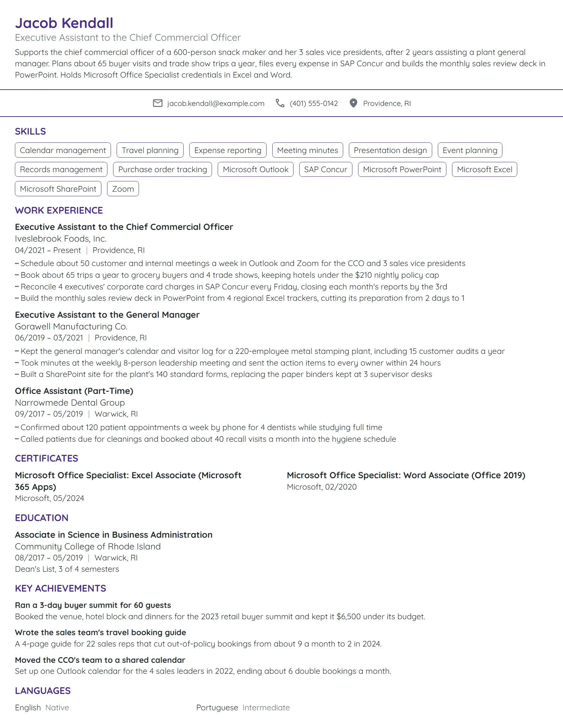Click Wrote the sales team's travel booking guide
The image size is (563, 728).
click(100, 633)
